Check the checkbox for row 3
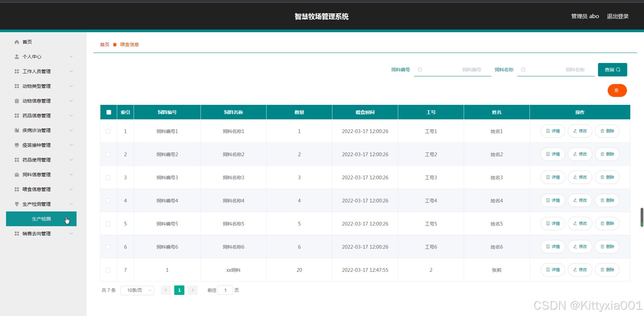Screen dimensions: 644x316 108,178
